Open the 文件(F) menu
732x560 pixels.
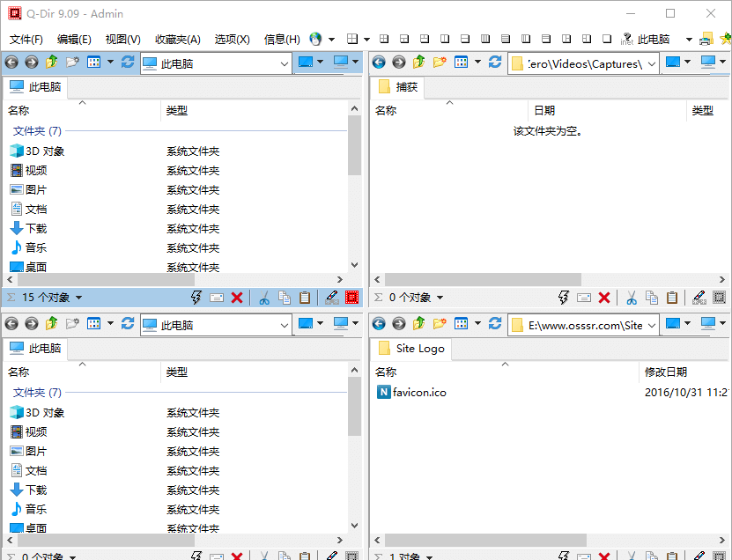[26, 40]
